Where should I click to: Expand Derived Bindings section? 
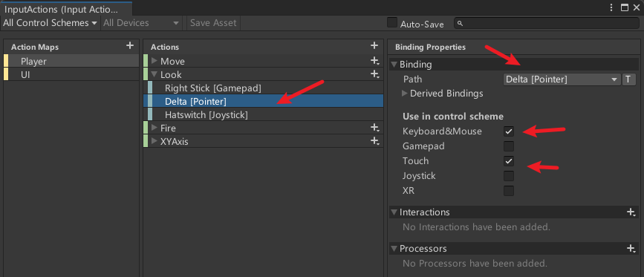click(x=405, y=93)
